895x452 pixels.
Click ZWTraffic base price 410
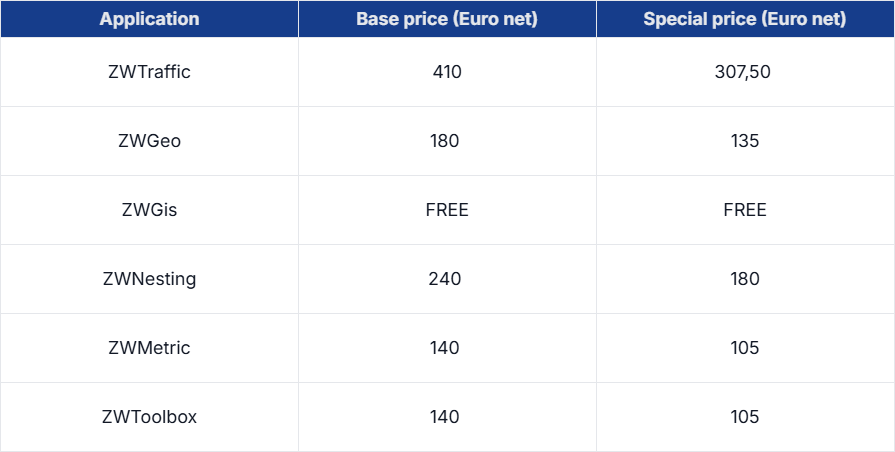(447, 72)
